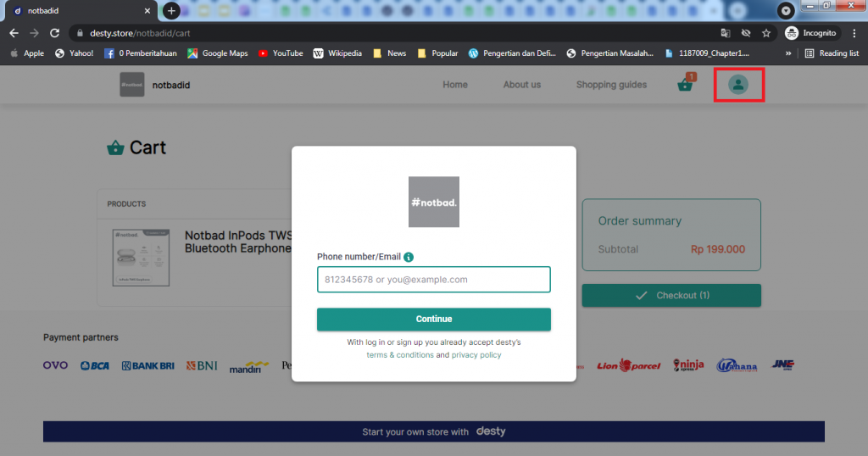Click the Lion Parcel logo
This screenshot has height=456, width=868.
point(628,365)
